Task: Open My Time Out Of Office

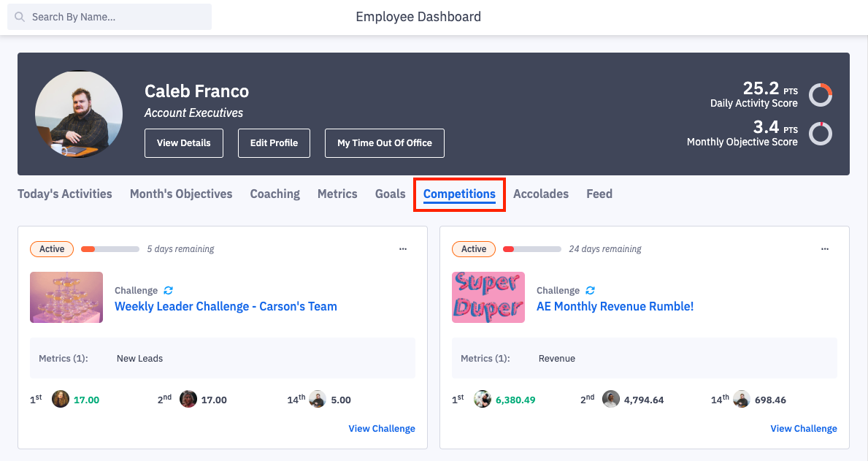Action: click(x=385, y=143)
